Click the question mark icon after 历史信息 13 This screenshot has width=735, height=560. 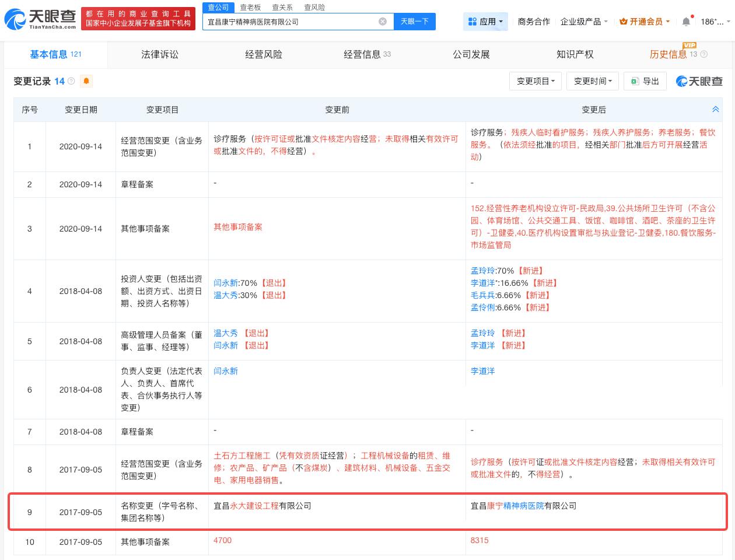click(x=704, y=54)
